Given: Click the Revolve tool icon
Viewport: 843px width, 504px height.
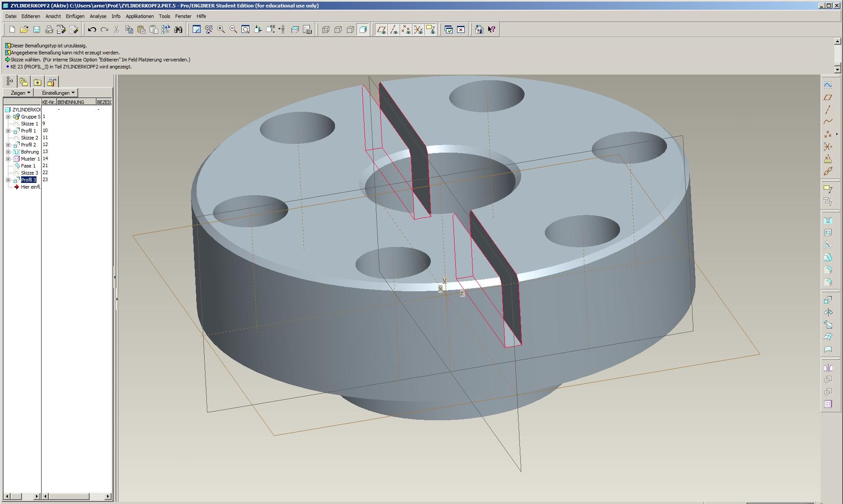Looking at the screenshot, I should (828, 312).
